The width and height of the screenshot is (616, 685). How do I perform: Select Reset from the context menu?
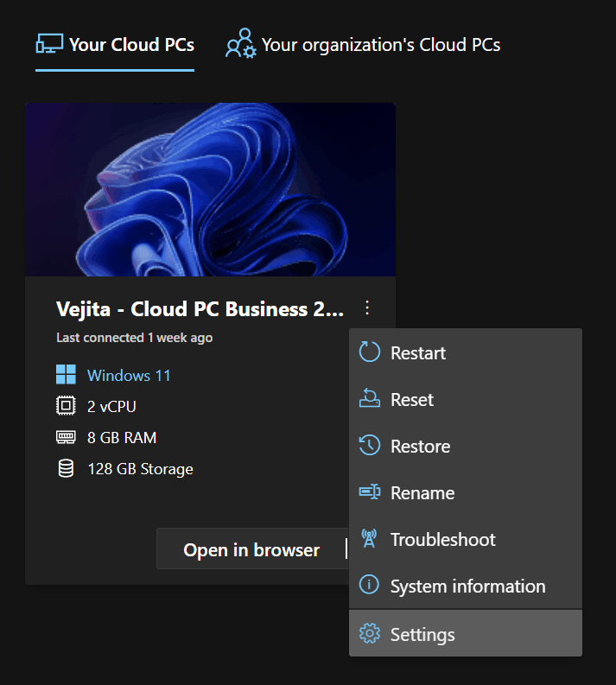tap(466, 399)
